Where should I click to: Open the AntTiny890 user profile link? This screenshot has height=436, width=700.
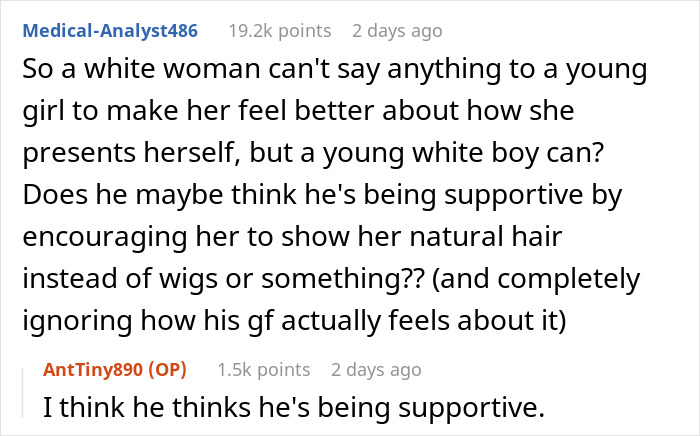pyautogui.click(x=93, y=370)
